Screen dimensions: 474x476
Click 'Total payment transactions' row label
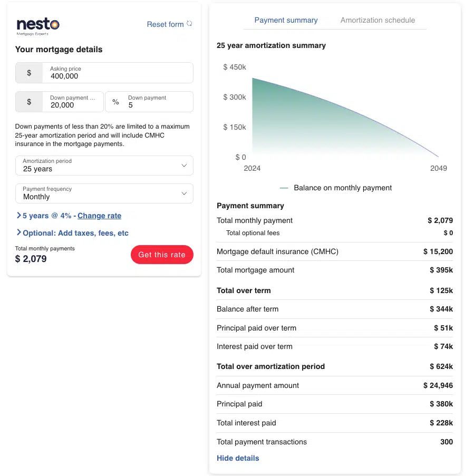click(x=262, y=442)
